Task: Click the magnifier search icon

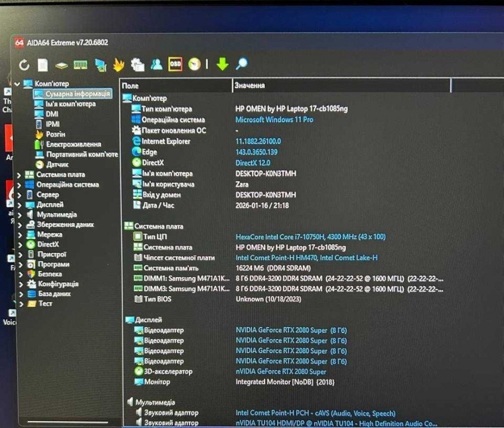Action: pos(242,64)
